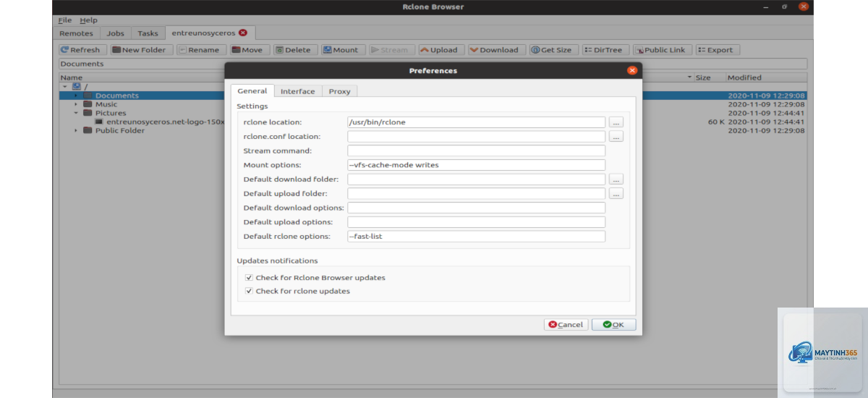Image resolution: width=868 pixels, height=398 pixels.
Task: Toggle Check for rclone updates
Action: [249, 291]
